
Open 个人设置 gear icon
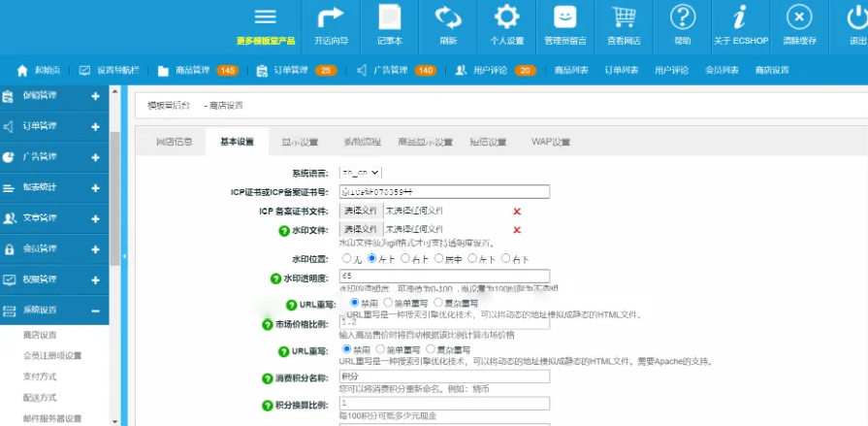(x=506, y=17)
